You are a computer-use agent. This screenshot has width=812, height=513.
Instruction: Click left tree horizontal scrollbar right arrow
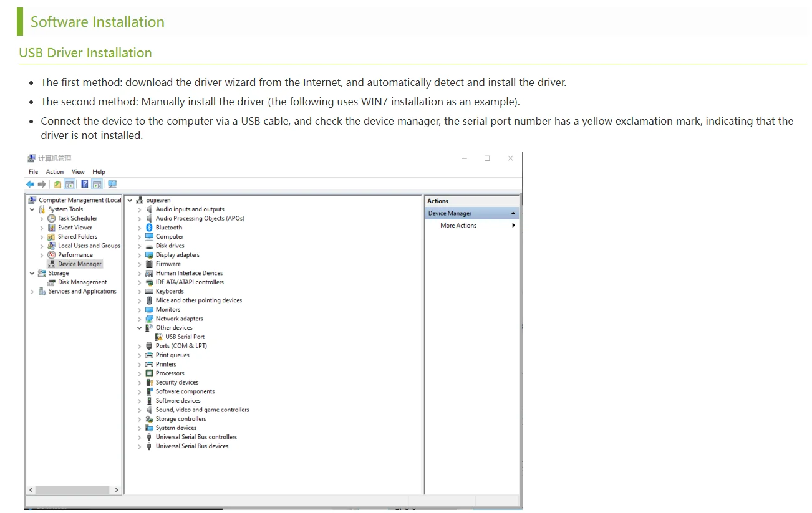click(117, 490)
